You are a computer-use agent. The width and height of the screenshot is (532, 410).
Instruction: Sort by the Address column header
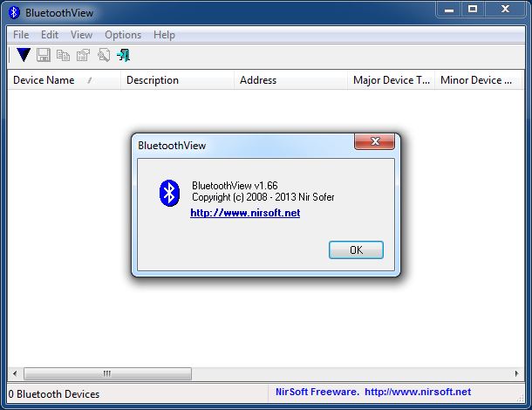click(290, 80)
